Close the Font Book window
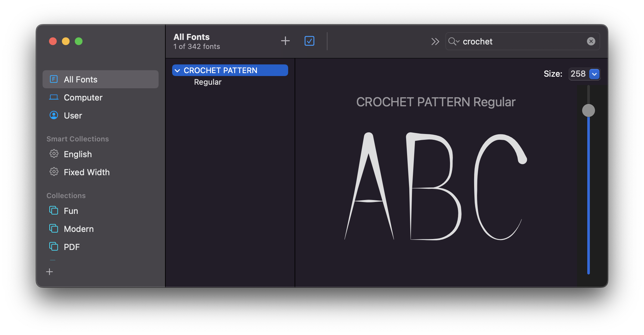 click(x=53, y=41)
